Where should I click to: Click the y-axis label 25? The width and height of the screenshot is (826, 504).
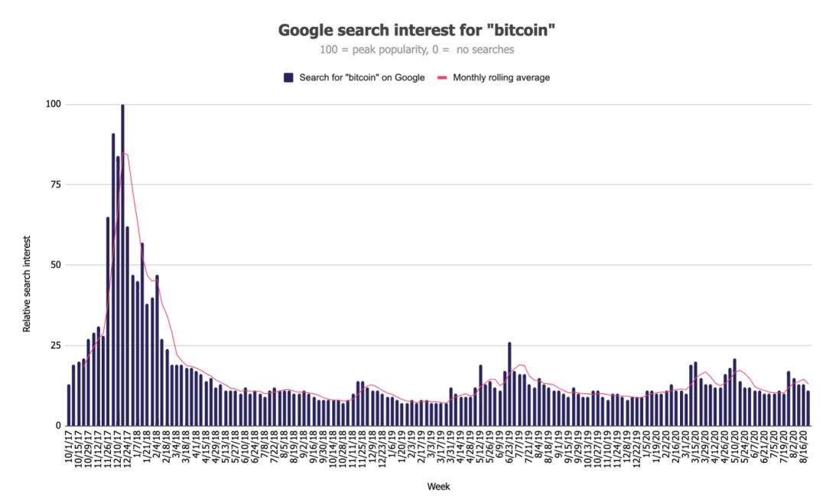coord(56,346)
